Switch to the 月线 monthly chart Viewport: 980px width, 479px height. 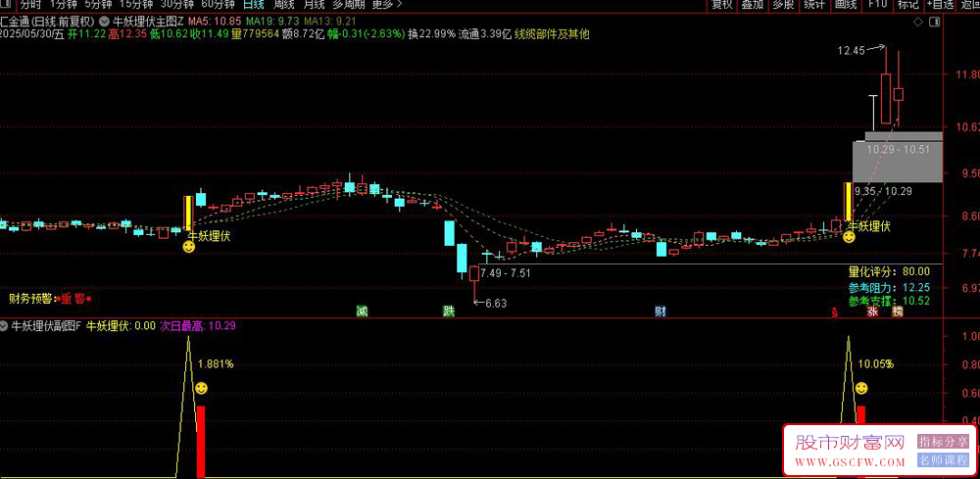[314, 4]
